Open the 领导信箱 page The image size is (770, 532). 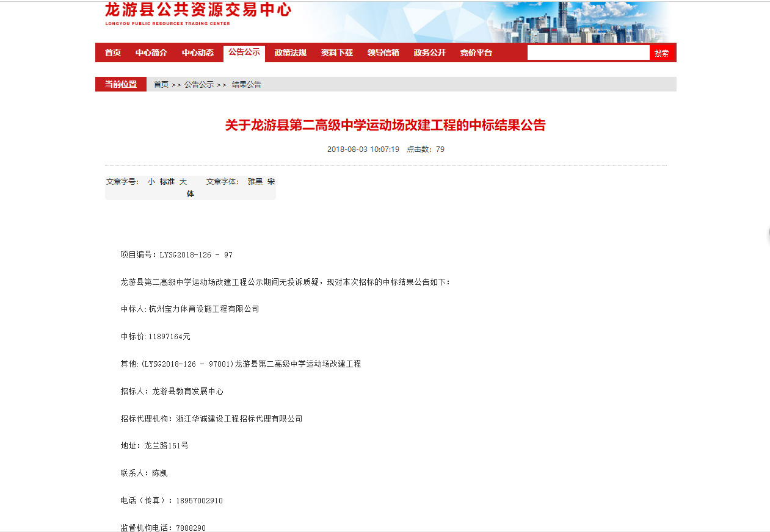tap(382, 52)
